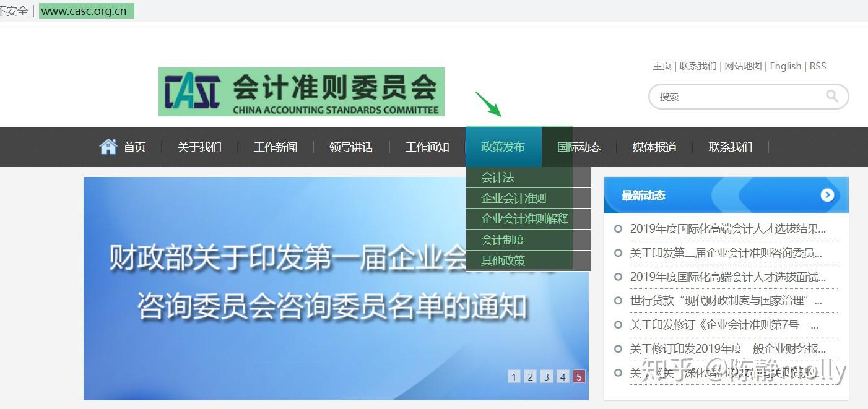Select slide 3 in the banner pager
This screenshot has height=409, width=868.
tap(546, 376)
